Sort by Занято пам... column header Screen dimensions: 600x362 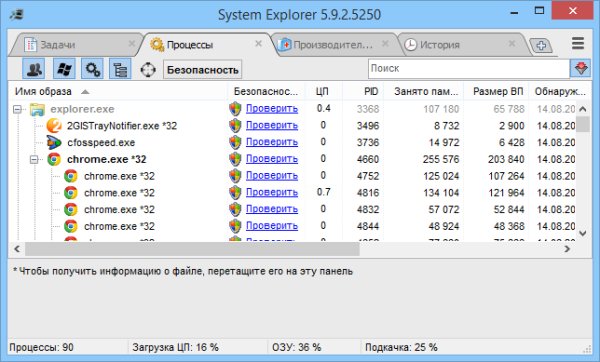(x=424, y=91)
